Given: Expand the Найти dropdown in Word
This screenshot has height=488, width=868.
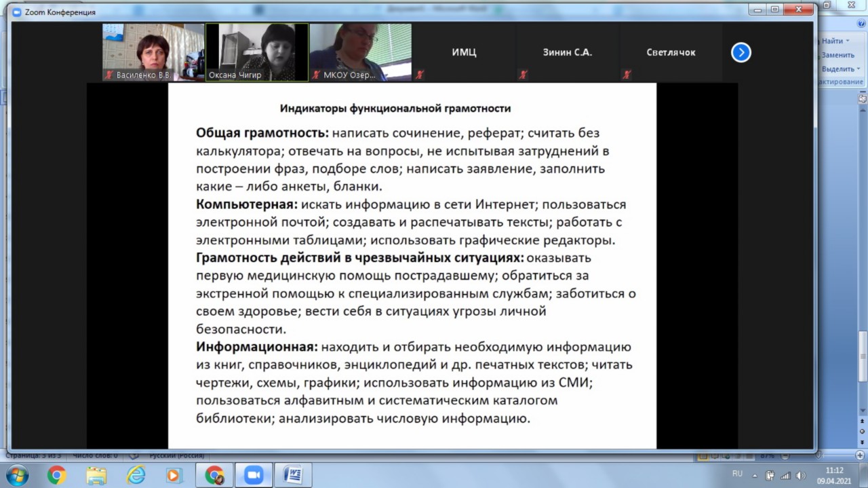Looking at the screenshot, I should coord(847,41).
